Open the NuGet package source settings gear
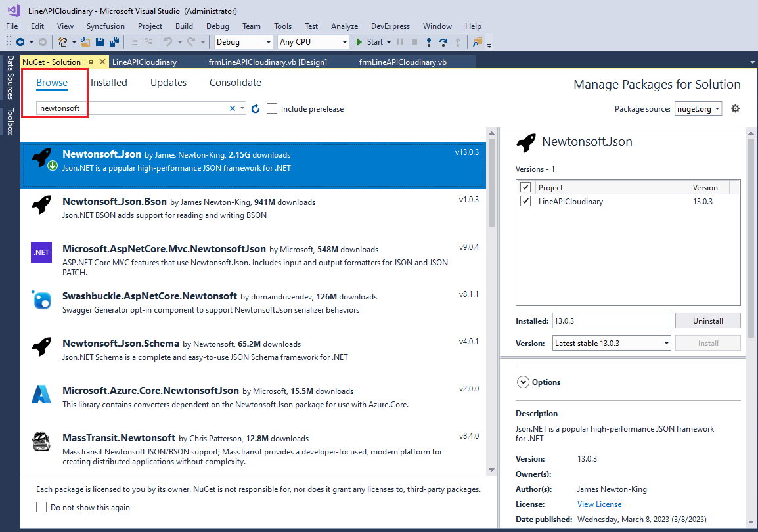 (x=735, y=108)
